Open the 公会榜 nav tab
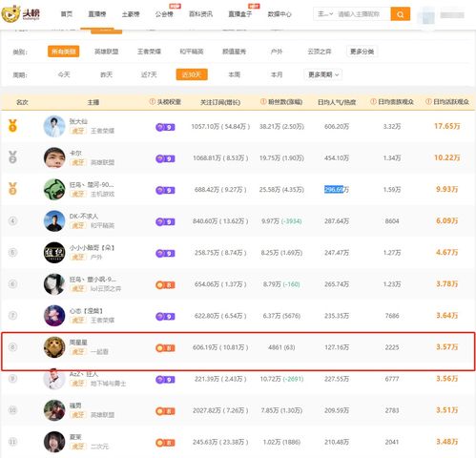This screenshot has width=476, height=458. 164,14
